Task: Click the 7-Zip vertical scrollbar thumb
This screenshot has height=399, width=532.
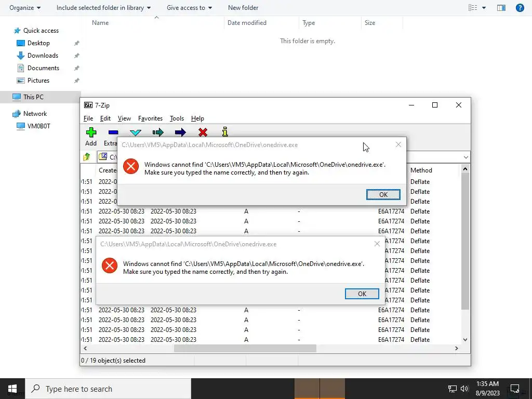Action: pos(465,241)
